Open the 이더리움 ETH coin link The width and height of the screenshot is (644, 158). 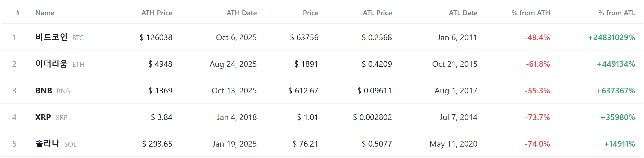(60, 64)
